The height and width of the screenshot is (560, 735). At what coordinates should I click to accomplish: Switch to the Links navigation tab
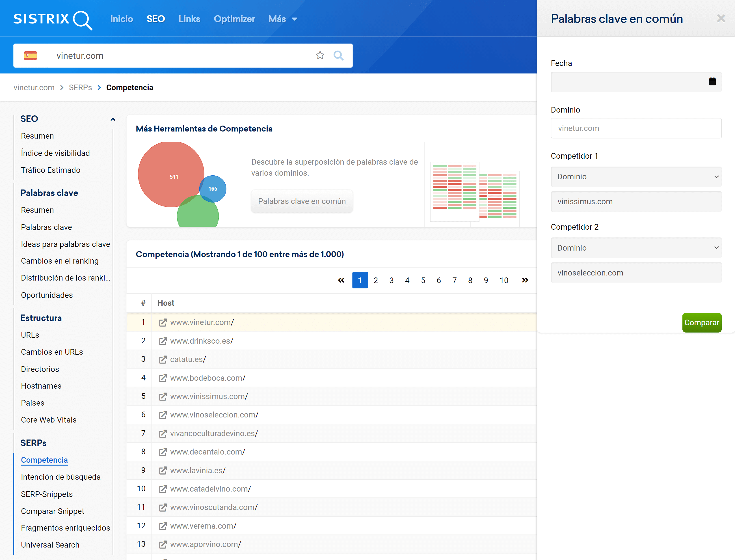(189, 19)
